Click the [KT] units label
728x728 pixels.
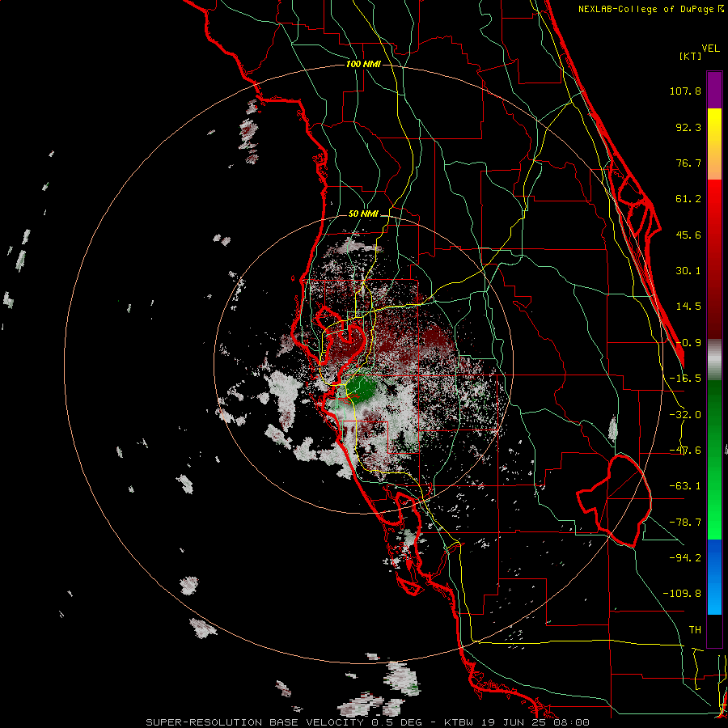(x=691, y=56)
